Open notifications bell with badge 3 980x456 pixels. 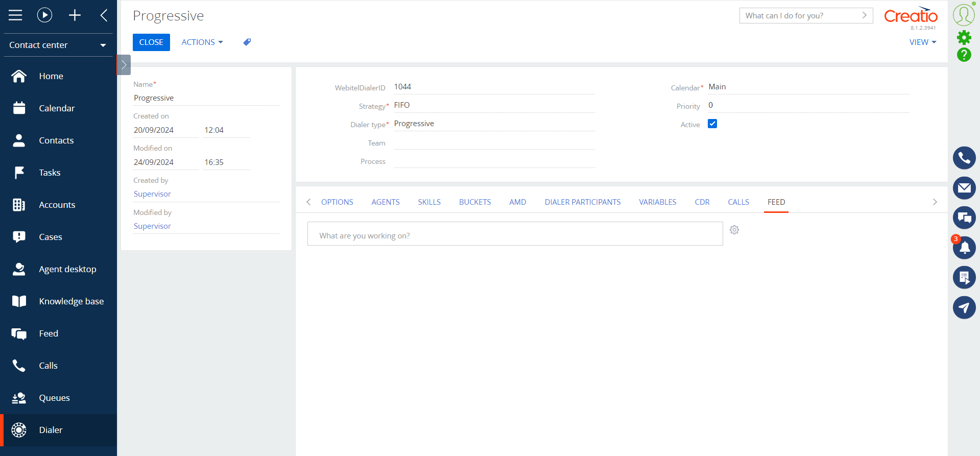pyautogui.click(x=964, y=248)
